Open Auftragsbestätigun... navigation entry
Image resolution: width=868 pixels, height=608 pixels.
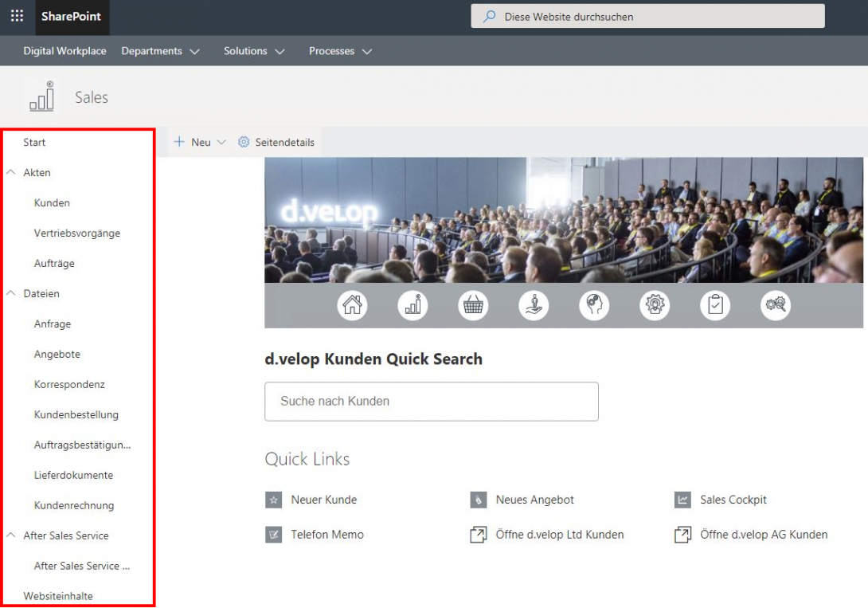(83, 445)
